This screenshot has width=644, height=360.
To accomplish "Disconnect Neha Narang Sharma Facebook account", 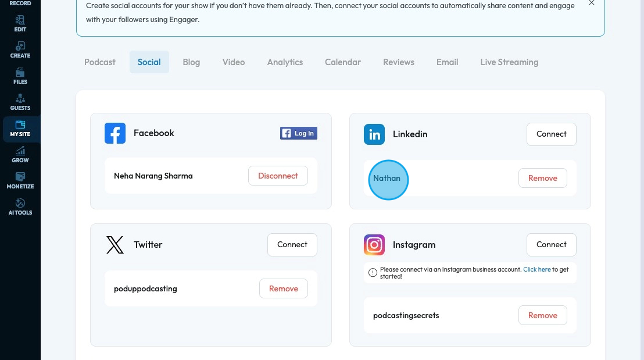I will (278, 176).
